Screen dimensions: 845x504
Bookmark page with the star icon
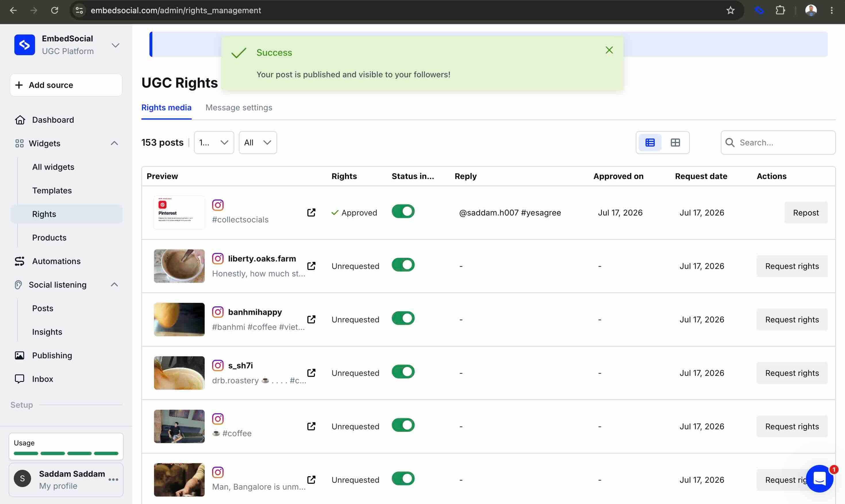click(x=731, y=11)
